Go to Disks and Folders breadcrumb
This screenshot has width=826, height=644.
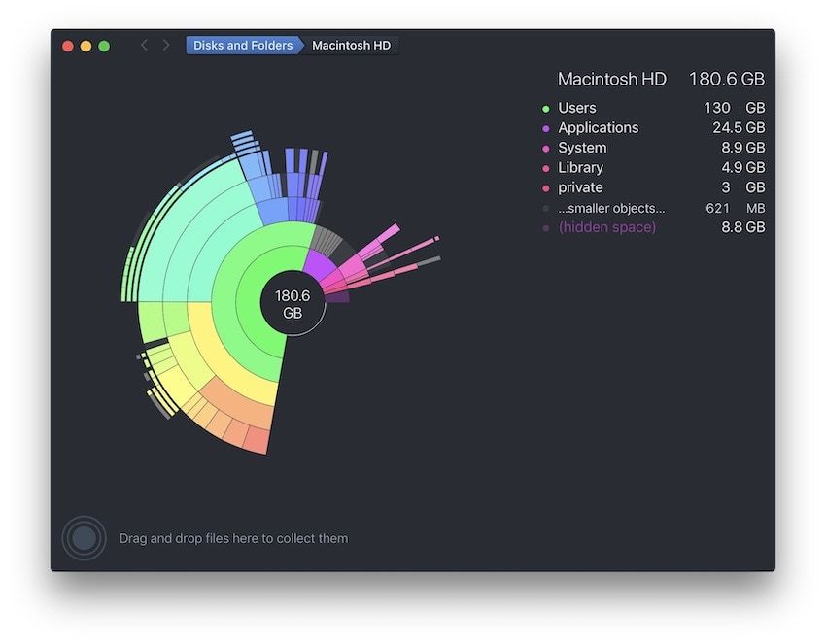243,46
